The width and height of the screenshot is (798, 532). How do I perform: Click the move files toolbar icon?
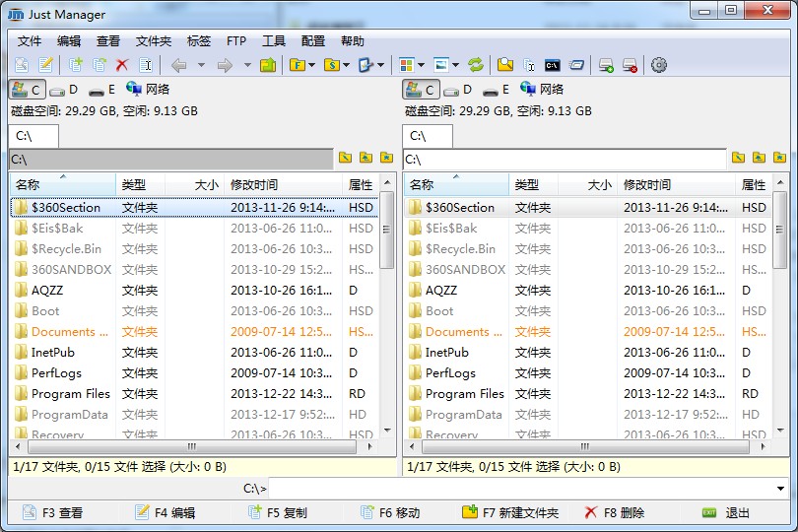pos(100,65)
